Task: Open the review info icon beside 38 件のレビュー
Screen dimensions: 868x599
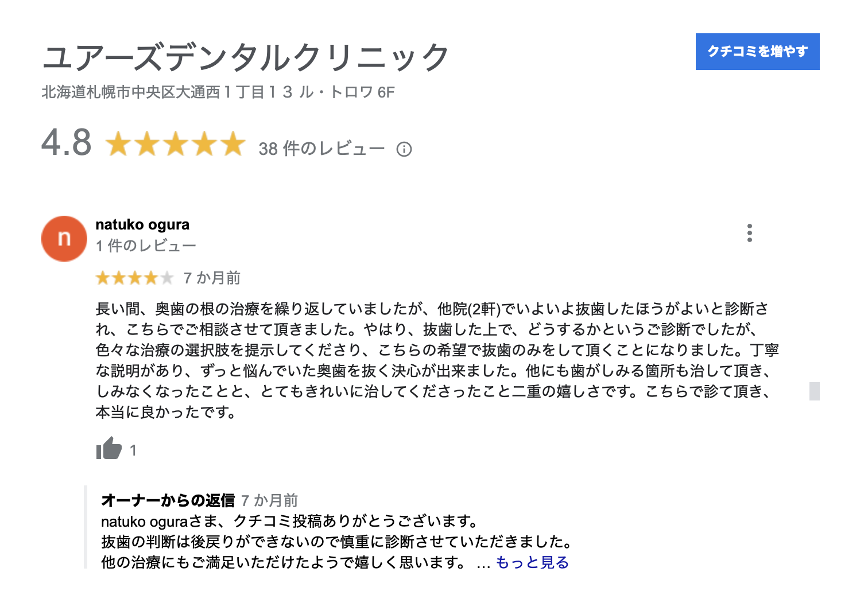Action: coord(404,150)
